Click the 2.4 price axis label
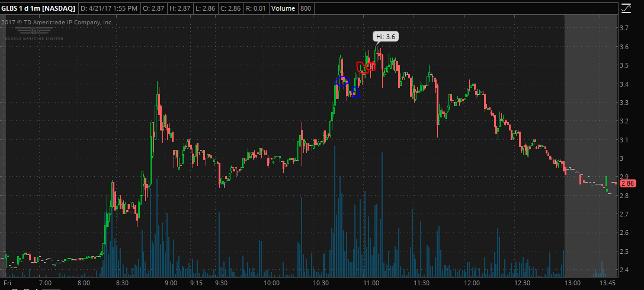 (x=626, y=270)
